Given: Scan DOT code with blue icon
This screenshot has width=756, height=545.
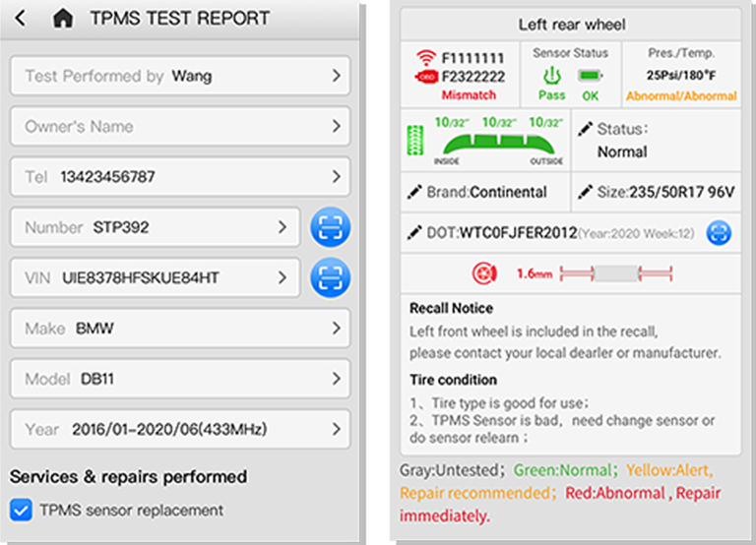Looking at the screenshot, I should click(720, 233).
